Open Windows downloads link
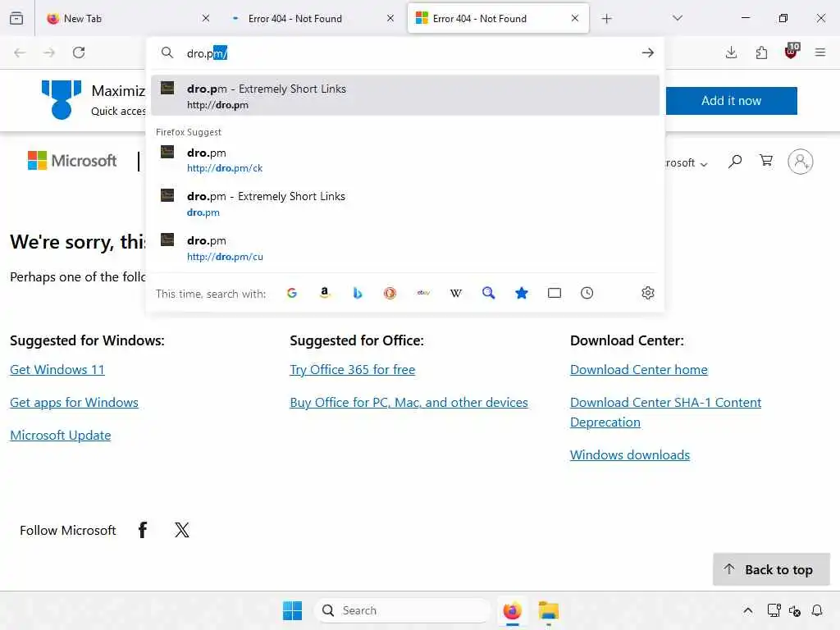This screenshot has width=840, height=630. [630, 454]
